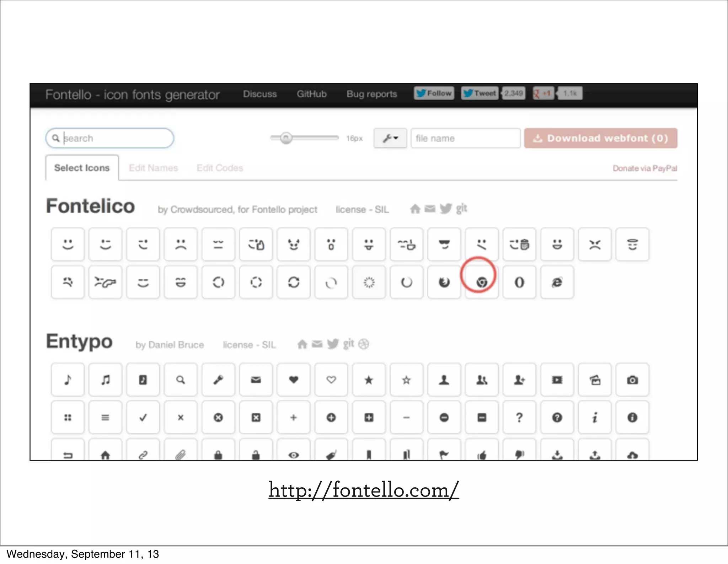Select the Entypo outlined star icon
728x564 pixels.
pyautogui.click(x=406, y=380)
